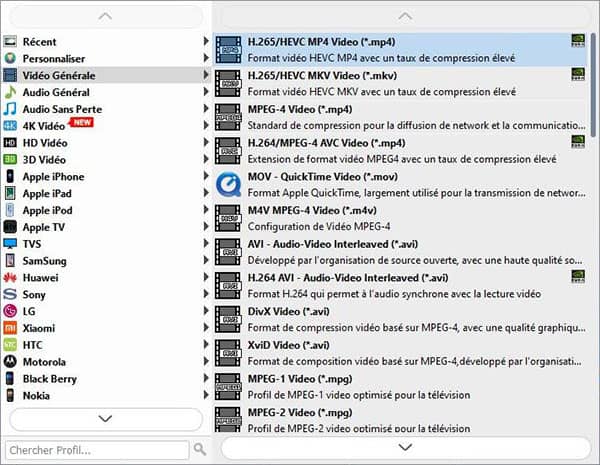Click the DivX Video film icon
The image size is (600, 465).
[x=229, y=319]
